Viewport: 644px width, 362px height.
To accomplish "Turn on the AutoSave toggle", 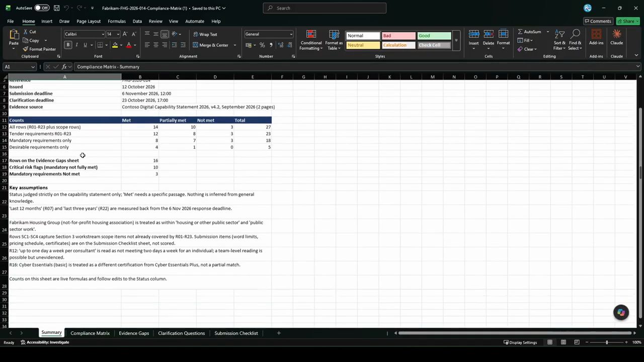I will click(42, 8).
